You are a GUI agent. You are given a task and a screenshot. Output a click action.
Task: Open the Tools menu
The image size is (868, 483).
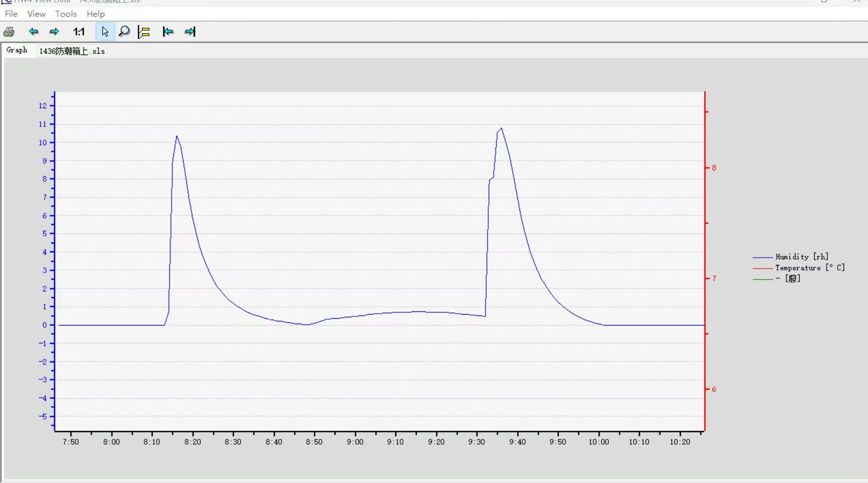coord(66,14)
